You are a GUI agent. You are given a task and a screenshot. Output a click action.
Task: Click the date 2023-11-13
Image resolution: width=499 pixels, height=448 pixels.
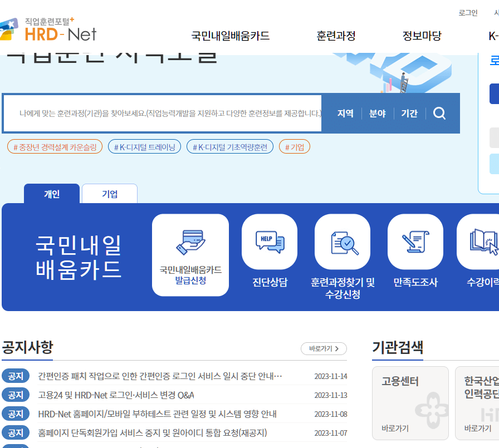click(331, 395)
